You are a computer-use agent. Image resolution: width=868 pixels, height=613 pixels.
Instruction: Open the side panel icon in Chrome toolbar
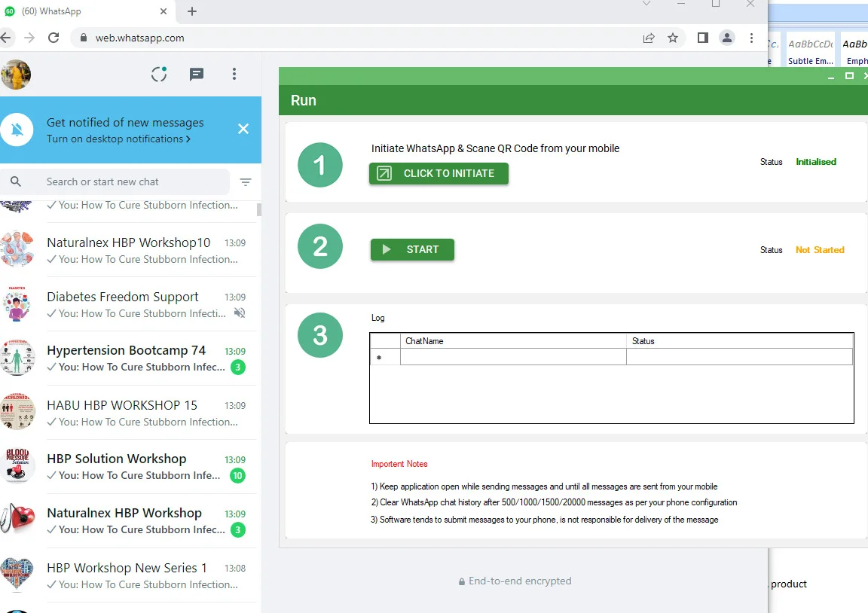coord(702,38)
